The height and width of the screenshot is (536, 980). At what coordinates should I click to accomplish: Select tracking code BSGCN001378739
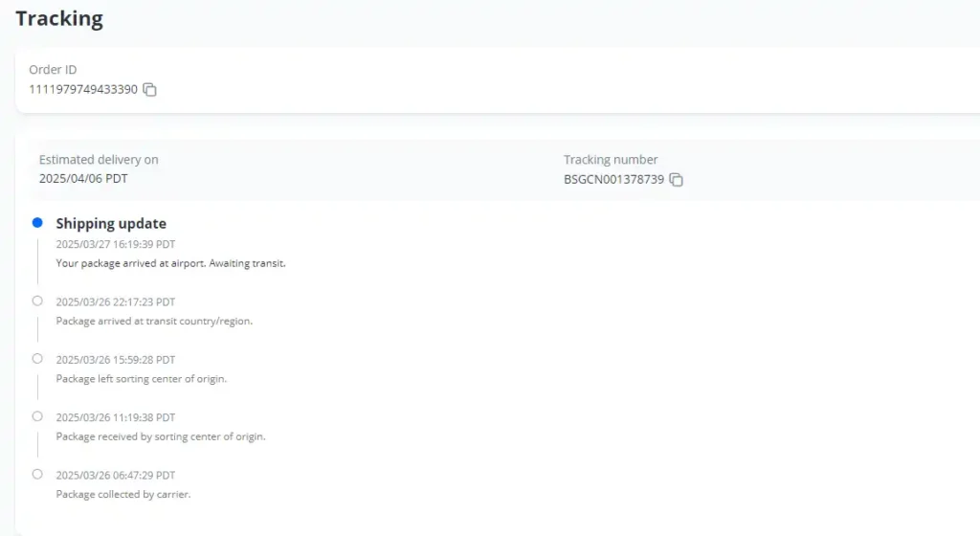point(613,179)
